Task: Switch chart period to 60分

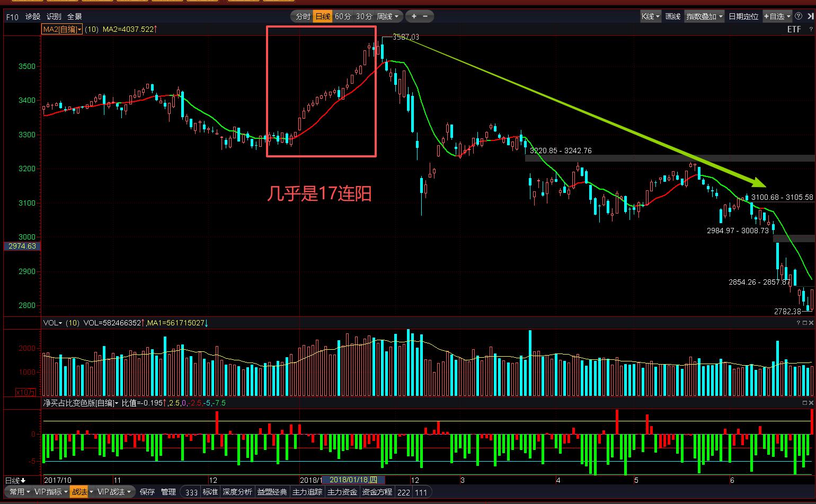Action: 343,16
